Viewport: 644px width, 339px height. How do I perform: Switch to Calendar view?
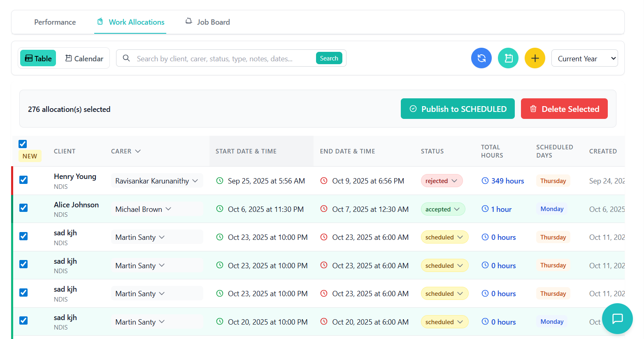point(84,58)
